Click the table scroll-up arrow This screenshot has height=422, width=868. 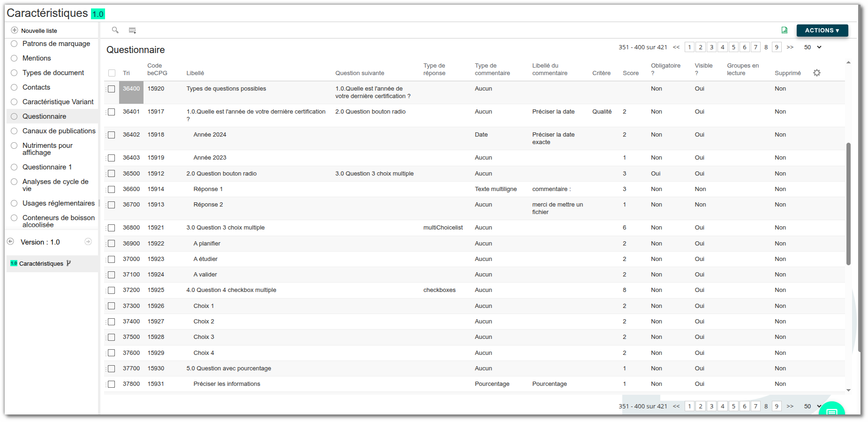tap(848, 62)
